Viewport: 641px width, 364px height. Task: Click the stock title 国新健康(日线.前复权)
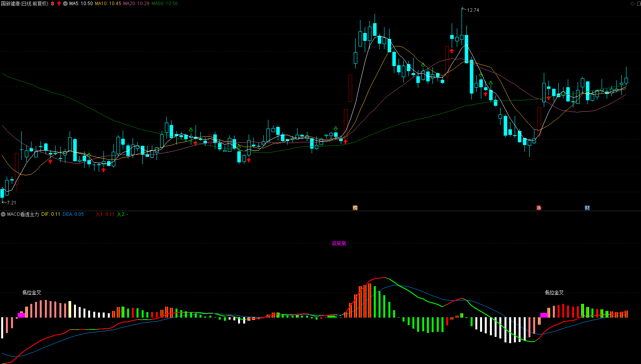pyautogui.click(x=24, y=4)
